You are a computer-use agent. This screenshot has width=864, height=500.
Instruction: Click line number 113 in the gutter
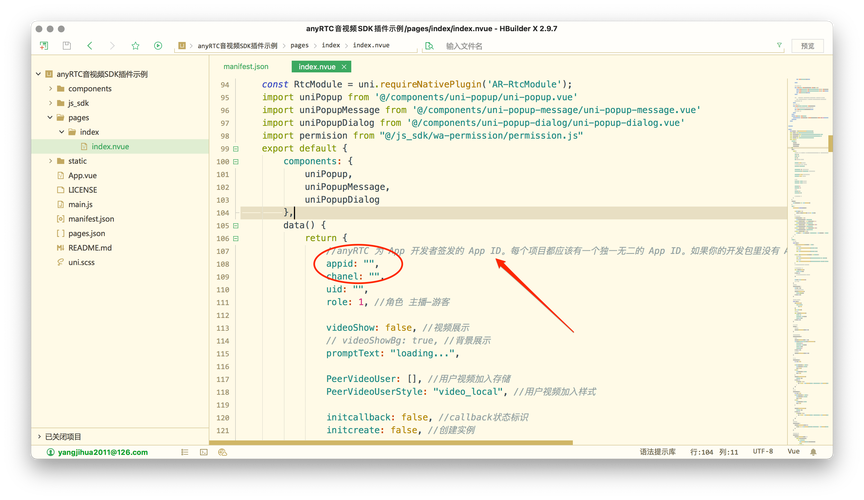coord(223,328)
